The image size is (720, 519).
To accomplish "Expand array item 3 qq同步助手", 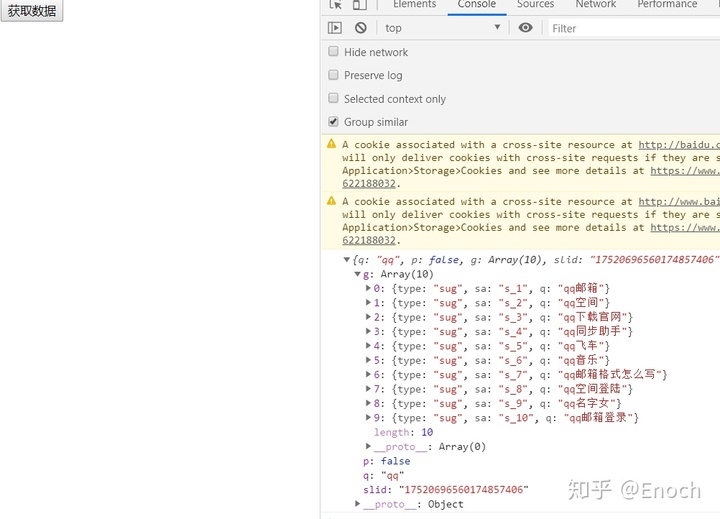I will (368, 331).
